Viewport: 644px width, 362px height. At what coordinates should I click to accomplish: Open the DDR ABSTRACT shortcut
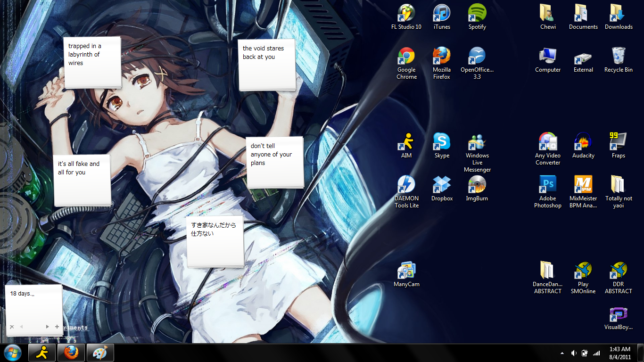click(x=619, y=278)
